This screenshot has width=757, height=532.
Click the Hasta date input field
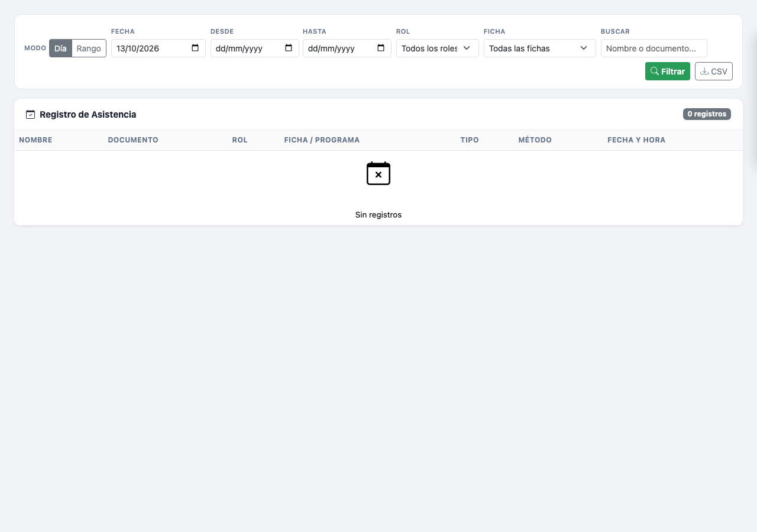tap(347, 48)
